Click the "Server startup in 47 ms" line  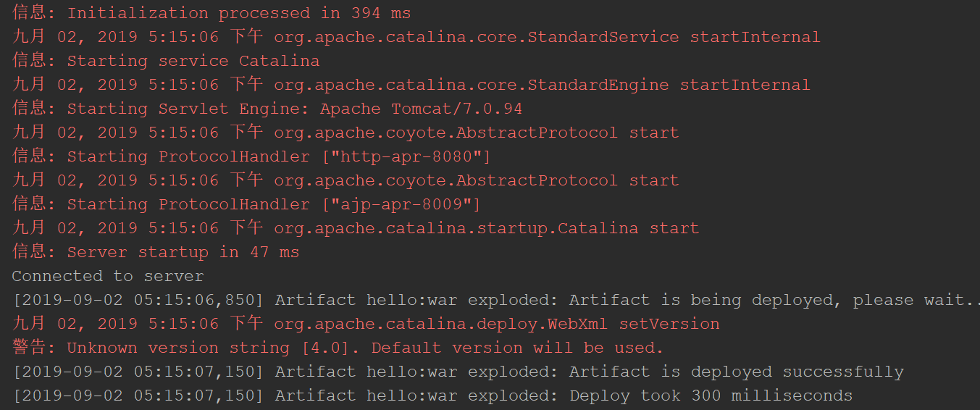click(x=156, y=252)
